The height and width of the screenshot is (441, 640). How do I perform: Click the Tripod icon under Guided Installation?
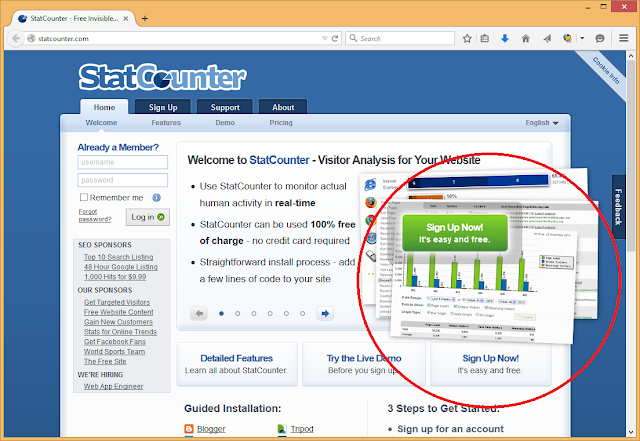click(x=282, y=429)
